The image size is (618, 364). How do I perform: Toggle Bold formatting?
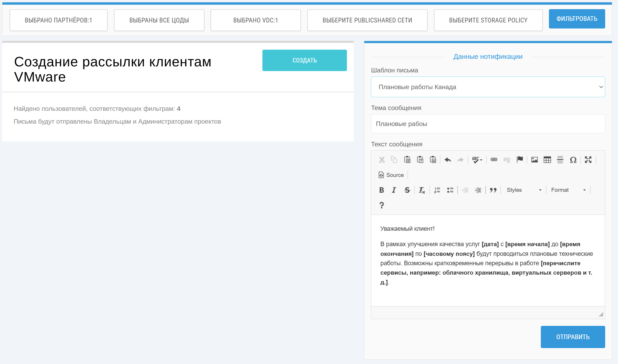tap(381, 190)
